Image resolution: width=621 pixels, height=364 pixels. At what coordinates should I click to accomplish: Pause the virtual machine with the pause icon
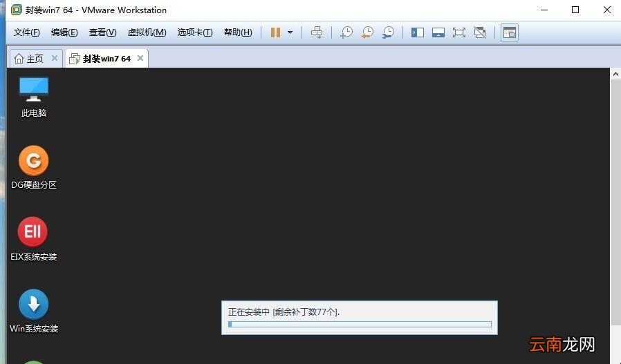(275, 32)
